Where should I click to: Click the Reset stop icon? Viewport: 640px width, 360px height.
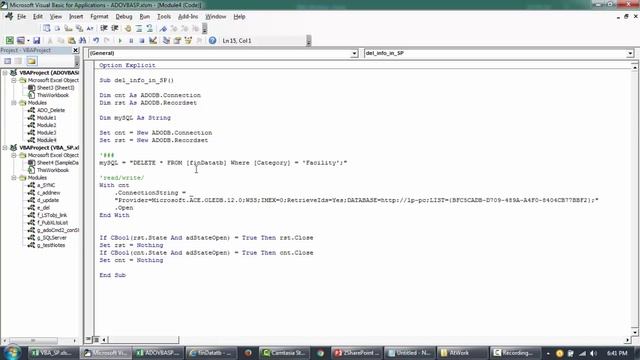click(142, 40)
